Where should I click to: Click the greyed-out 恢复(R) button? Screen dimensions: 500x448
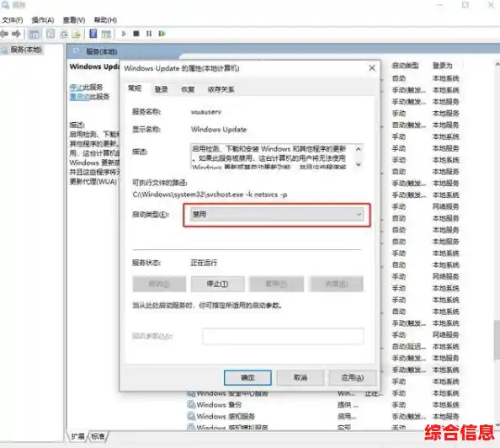pos(337,284)
